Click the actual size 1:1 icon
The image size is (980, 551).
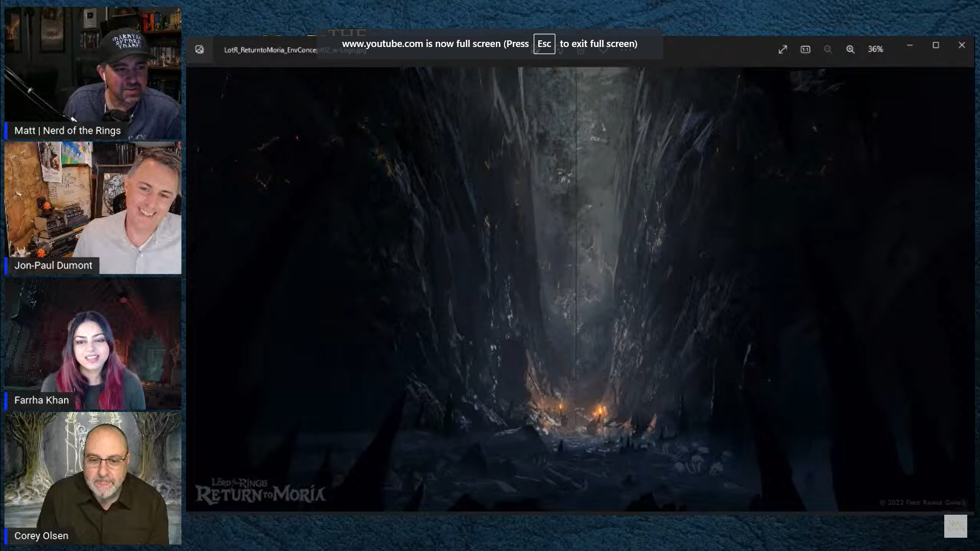click(805, 49)
